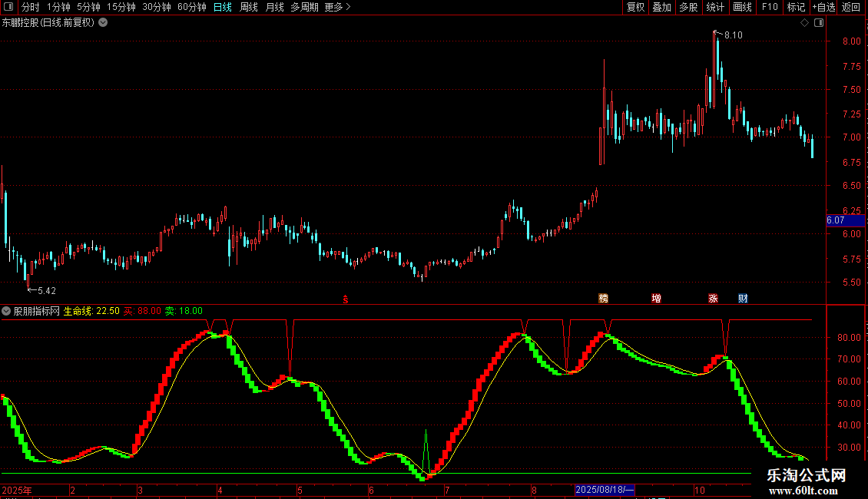Screen dimensions: 868x499
Task: Click 返回 to go back
Action: (851, 7)
